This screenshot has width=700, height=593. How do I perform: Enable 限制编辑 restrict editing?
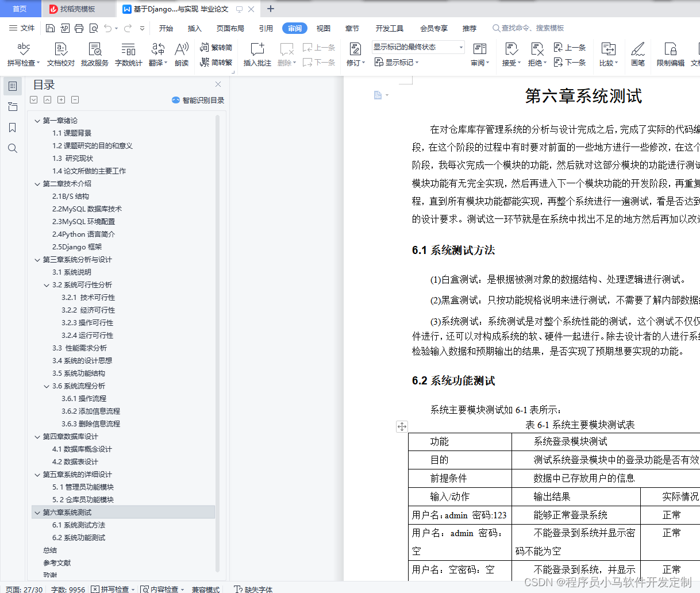click(670, 55)
